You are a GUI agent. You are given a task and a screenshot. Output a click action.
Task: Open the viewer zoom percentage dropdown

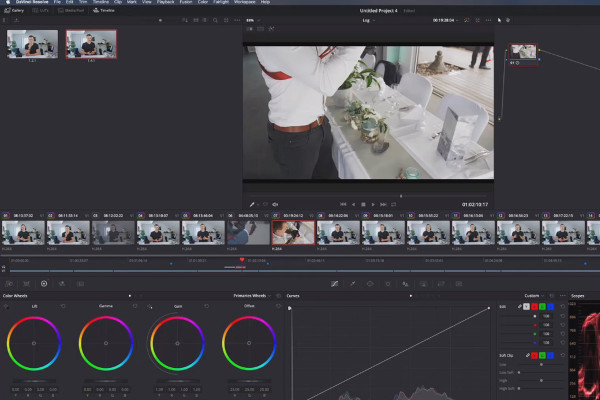(x=253, y=20)
